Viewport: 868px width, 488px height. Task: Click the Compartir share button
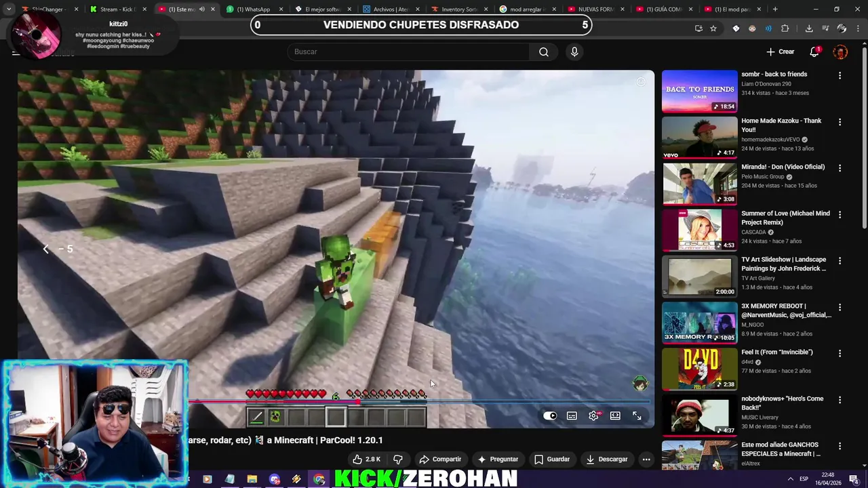pyautogui.click(x=440, y=460)
